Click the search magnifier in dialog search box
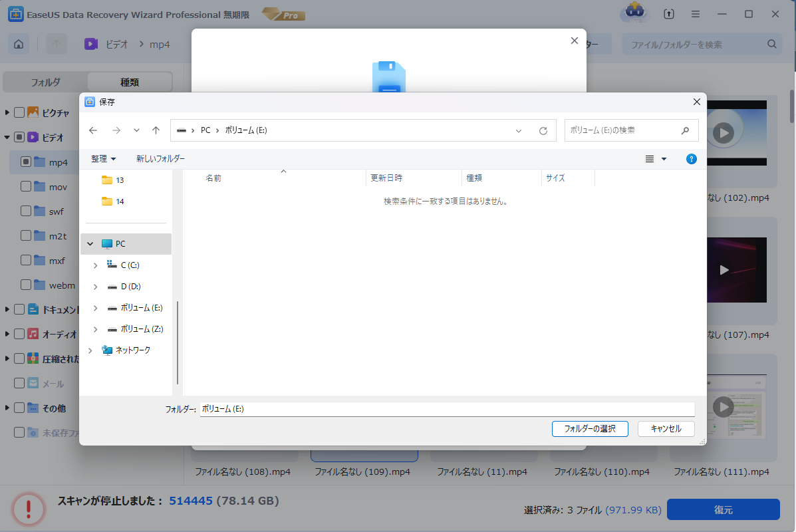Image resolution: width=796 pixels, height=532 pixels. (686, 131)
